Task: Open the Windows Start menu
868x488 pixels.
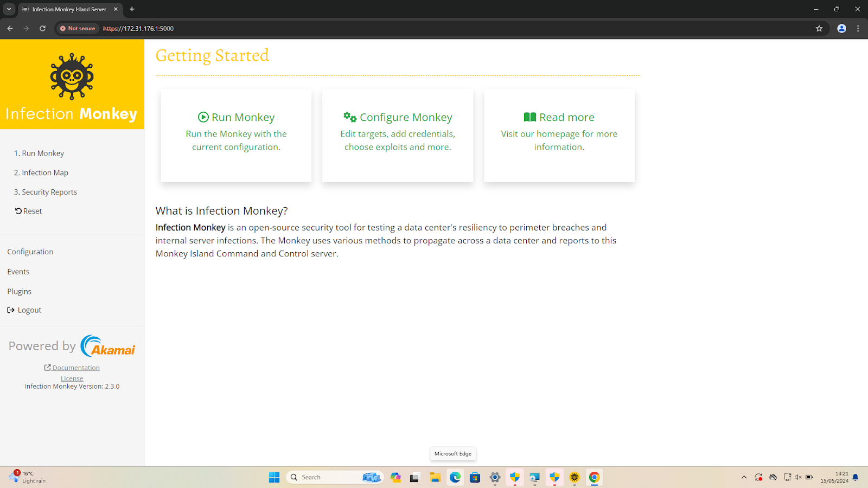Action: tap(274, 477)
